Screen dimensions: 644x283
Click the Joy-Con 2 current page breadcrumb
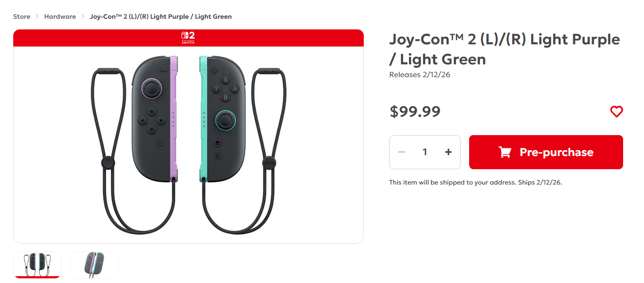click(161, 17)
